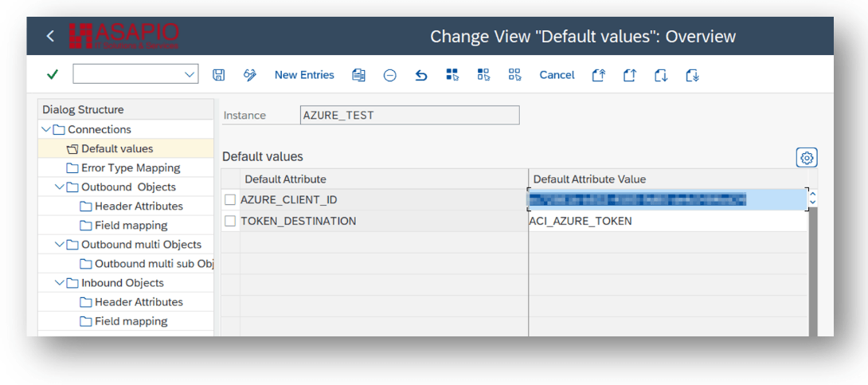Confirm with the green checkmark icon

click(53, 75)
